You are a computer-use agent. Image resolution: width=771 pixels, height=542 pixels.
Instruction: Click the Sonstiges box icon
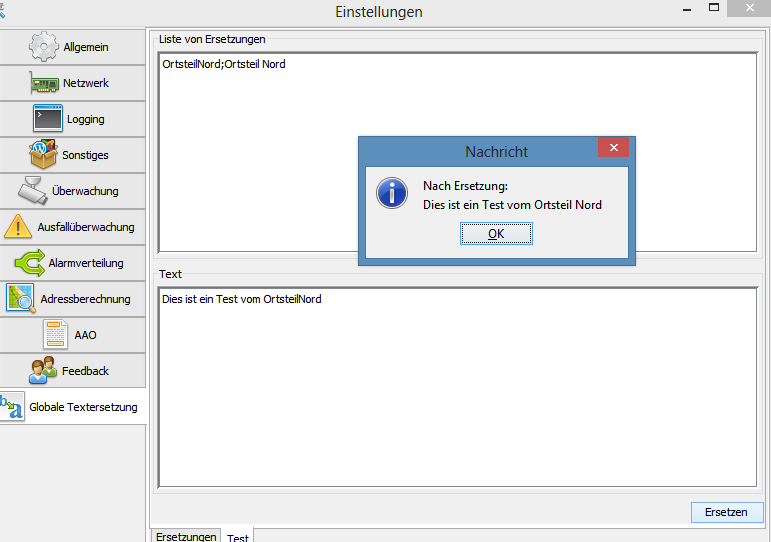pos(44,155)
